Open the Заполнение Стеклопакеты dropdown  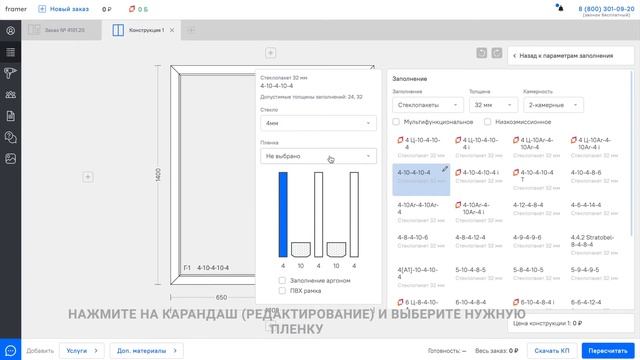pos(428,105)
